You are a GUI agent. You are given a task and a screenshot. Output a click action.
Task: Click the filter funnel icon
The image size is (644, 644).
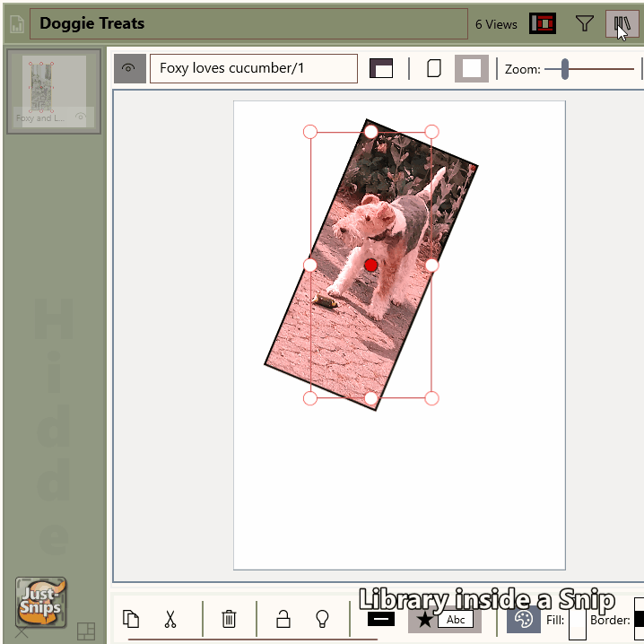(x=585, y=24)
